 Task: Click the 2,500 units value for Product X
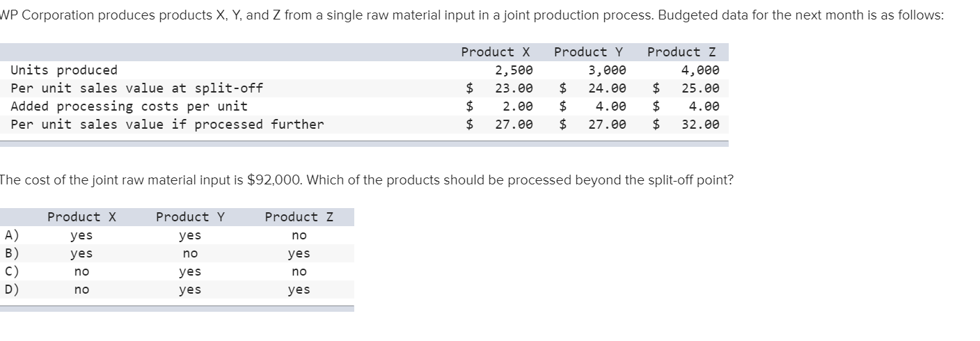(514, 70)
